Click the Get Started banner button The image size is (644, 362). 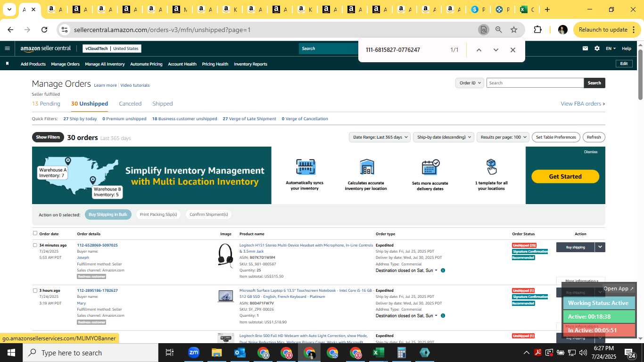565,176
